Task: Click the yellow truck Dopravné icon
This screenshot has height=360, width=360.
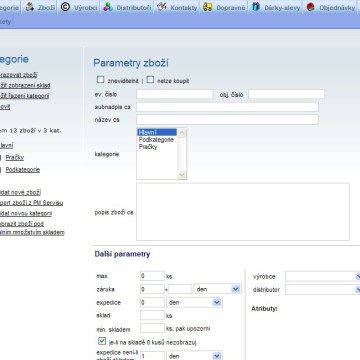Action: coord(208,7)
